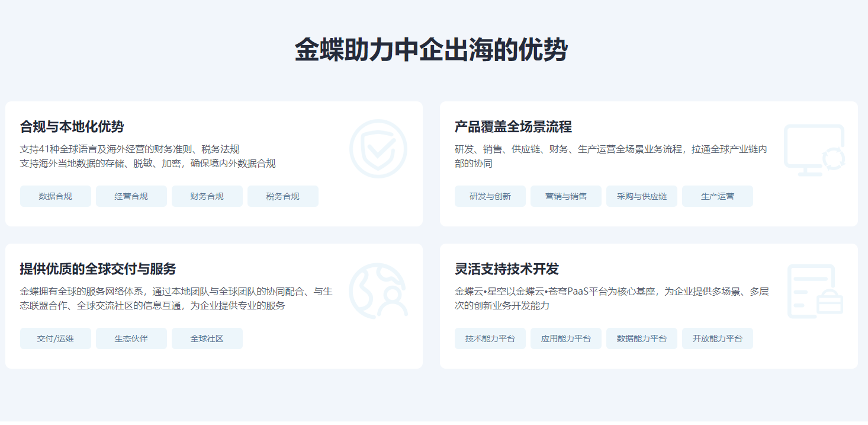Viewport: 868px width, 425px height.
Task: Choose the 采购与供应链 tag
Action: [x=642, y=196]
